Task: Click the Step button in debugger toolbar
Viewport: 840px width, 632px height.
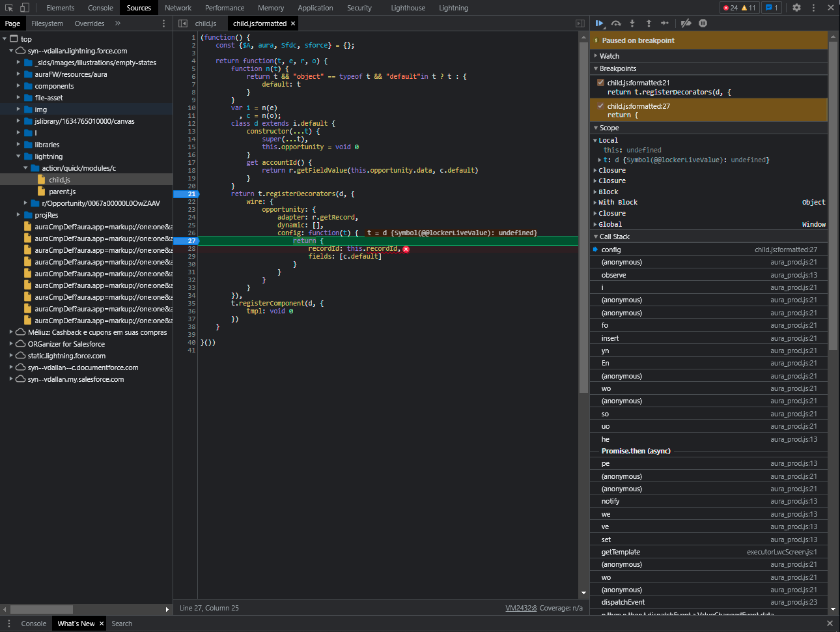Action: pos(665,23)
